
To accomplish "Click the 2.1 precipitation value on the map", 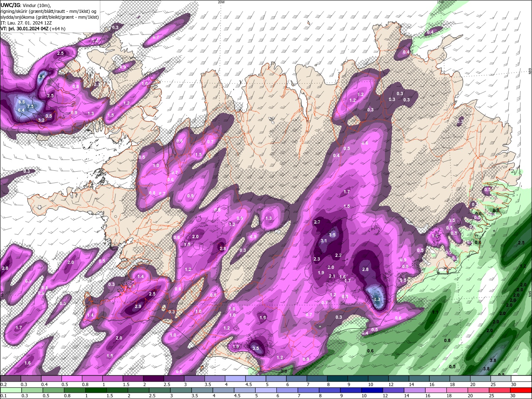I will pos(332,276).
